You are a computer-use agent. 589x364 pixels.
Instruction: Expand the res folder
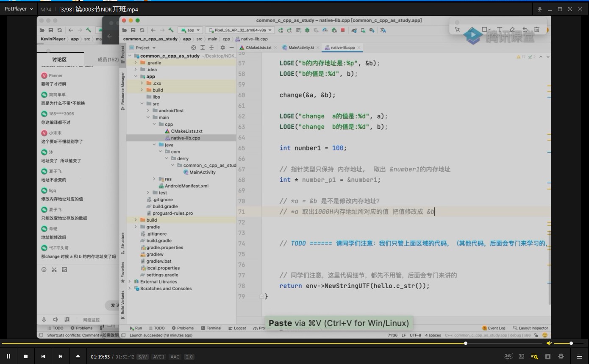click(x=154, y=179)
